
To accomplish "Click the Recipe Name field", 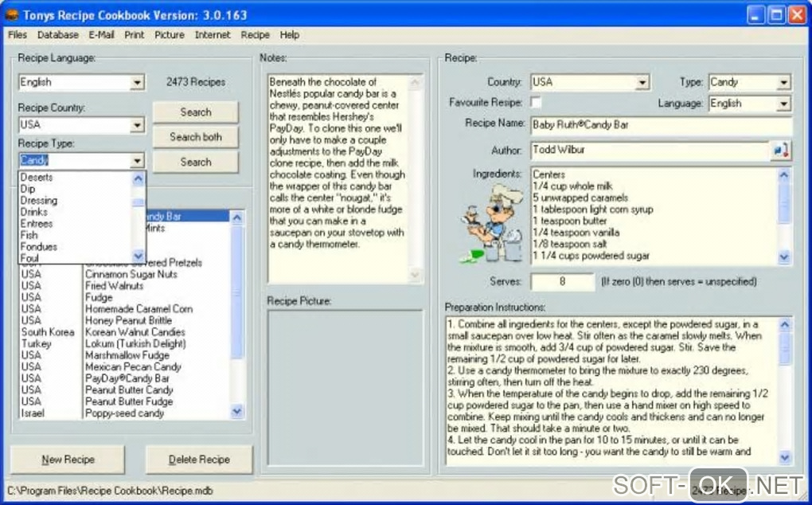I will [x=661, y=125].
